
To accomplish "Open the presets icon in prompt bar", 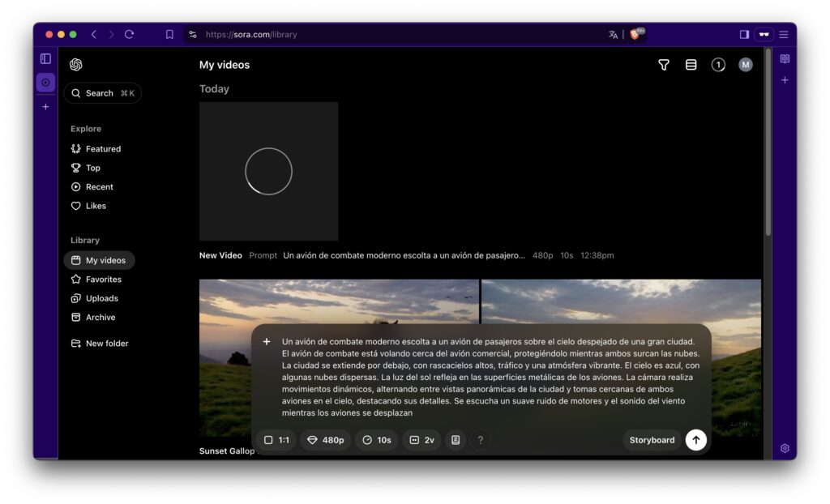I will coord(456,440).
